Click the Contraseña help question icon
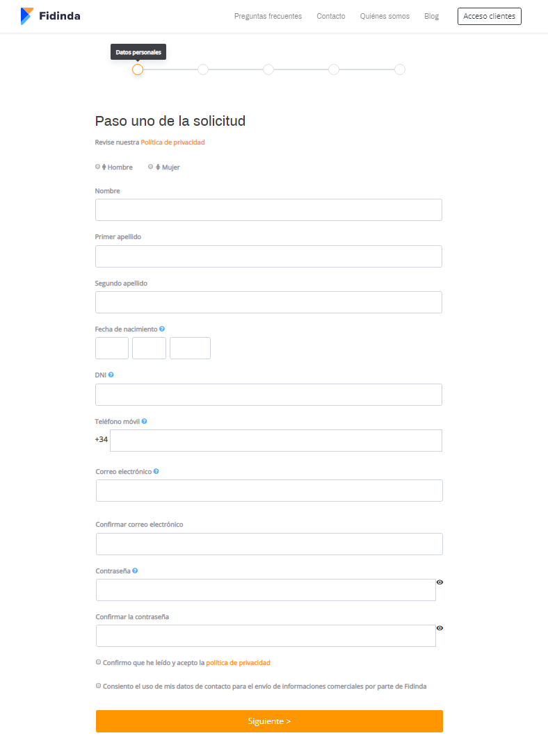The height and width of the screenshot is (756, 548). coord(135,571)
